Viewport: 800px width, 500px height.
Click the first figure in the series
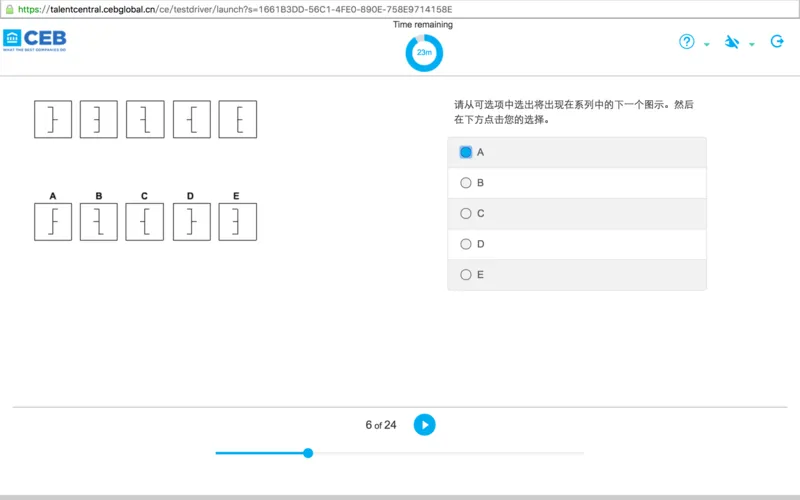click(x=53, y=119)
